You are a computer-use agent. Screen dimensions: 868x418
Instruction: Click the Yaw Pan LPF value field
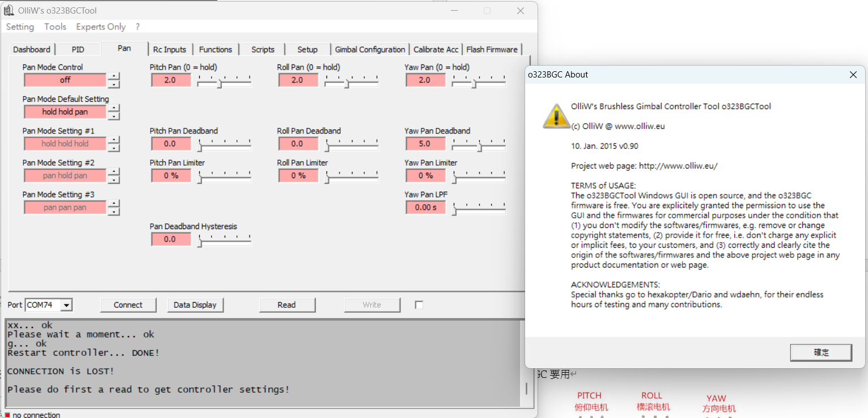tap(426, 208)
